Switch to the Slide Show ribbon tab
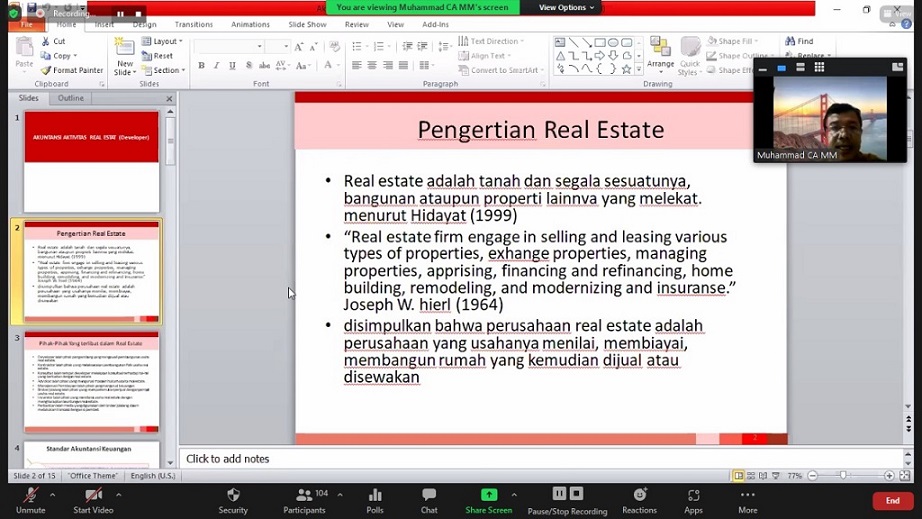 307,24
